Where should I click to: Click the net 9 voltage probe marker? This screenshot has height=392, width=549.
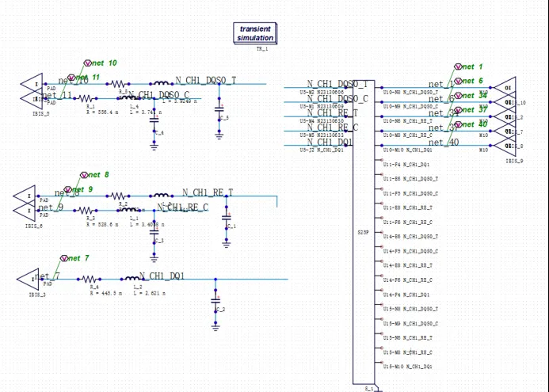pos(68,189)
